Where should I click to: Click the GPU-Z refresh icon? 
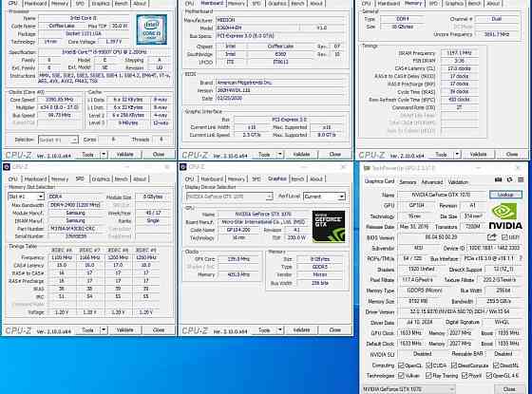pos(509,180)
